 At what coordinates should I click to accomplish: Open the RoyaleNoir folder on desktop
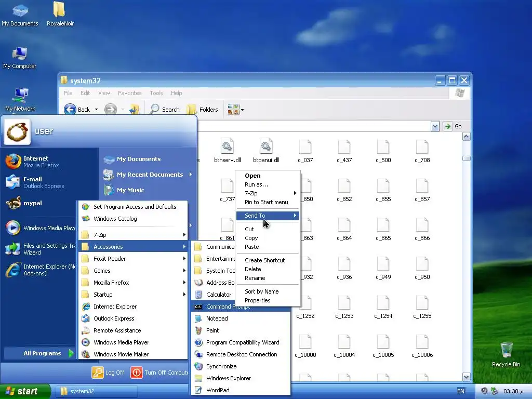pyautogui.click(x=60, y=14)
